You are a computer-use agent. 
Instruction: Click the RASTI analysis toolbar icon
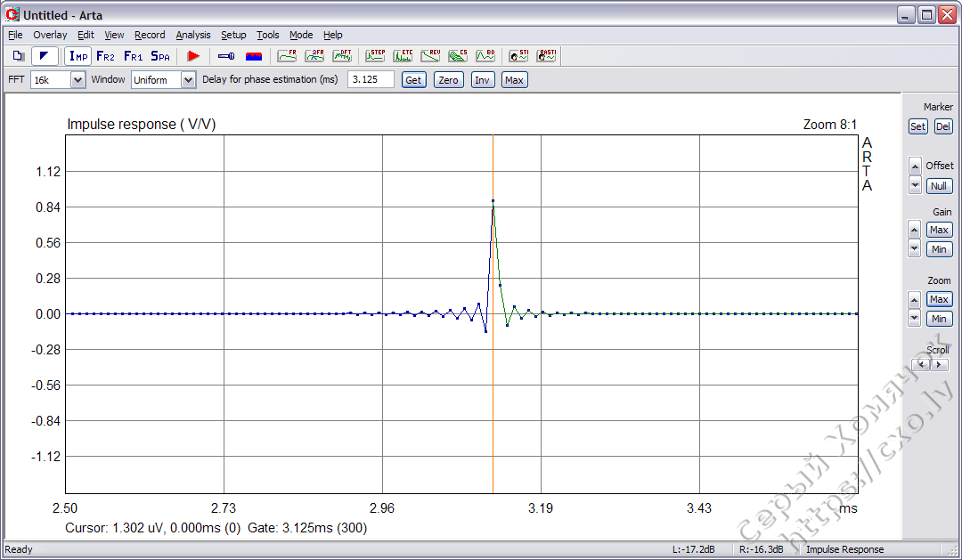point(546,55)
